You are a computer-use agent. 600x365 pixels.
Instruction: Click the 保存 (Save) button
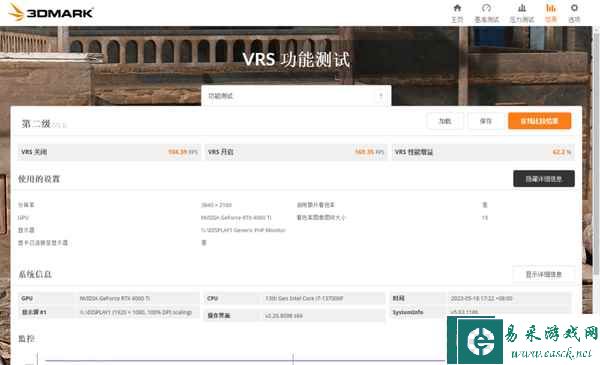click(x=486, y=121)
